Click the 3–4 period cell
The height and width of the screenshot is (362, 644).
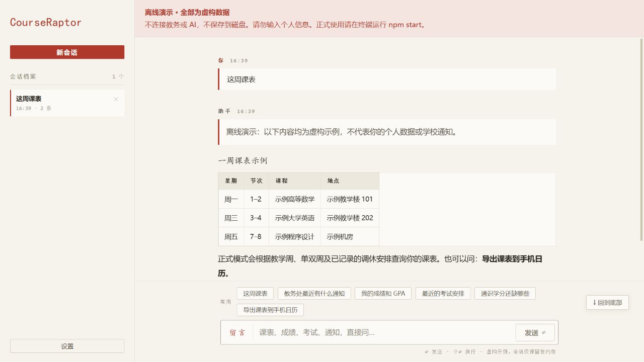click(x=257, y=218)
